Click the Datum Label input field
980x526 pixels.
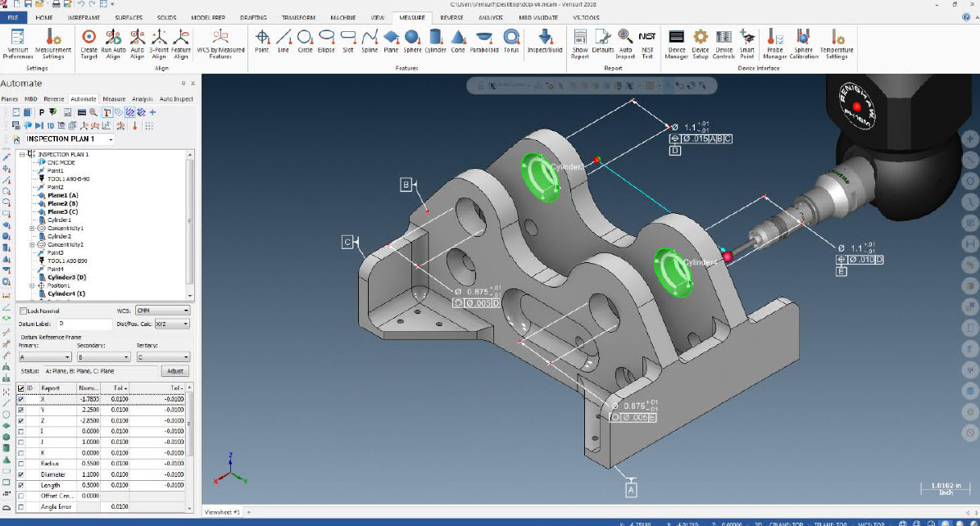(x=84, y=324)
